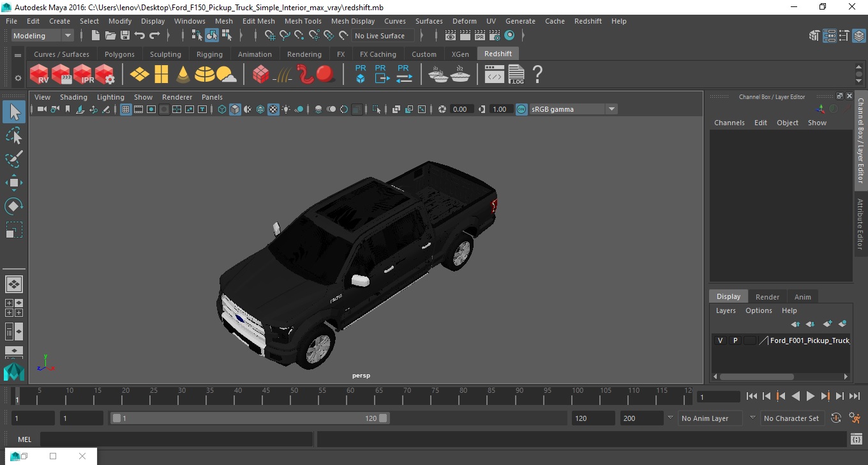Select the Rotate tool

click(14, 206)
